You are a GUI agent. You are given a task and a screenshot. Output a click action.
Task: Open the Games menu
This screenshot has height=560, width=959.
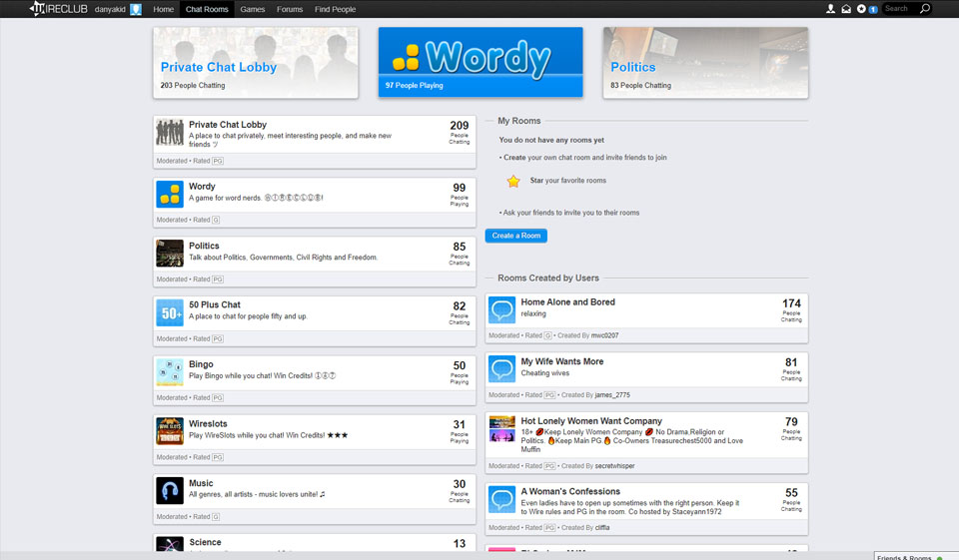pyautogui.click(x=253, y=9)
